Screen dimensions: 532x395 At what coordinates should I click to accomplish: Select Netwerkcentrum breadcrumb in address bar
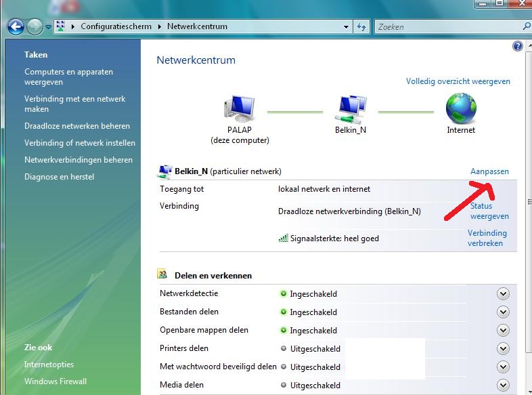click(x=197, y=26)
